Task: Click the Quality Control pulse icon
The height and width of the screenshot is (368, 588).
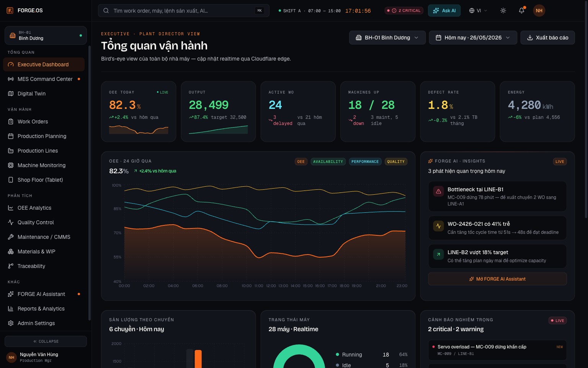Action: [11, 222]
